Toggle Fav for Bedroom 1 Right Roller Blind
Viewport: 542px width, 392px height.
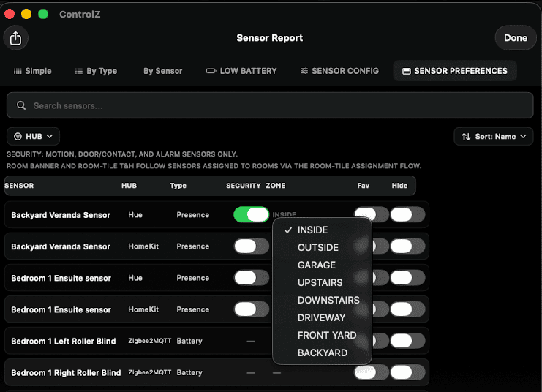pos(372,373)
